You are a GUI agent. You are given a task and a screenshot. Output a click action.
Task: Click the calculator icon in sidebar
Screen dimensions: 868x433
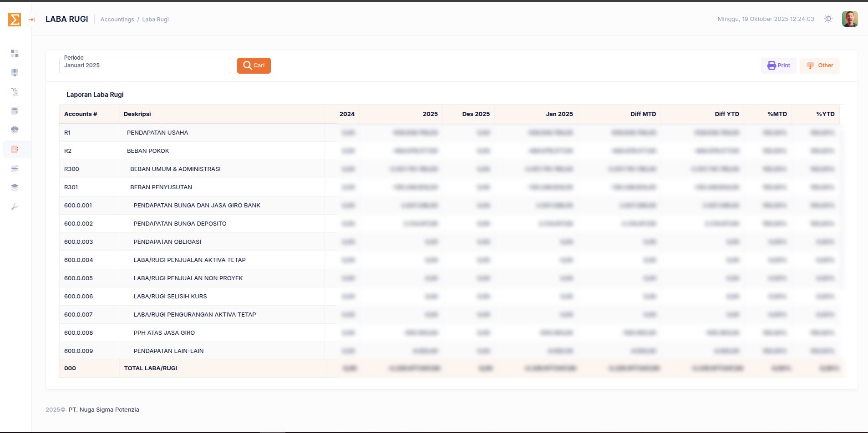click(15, 111)
